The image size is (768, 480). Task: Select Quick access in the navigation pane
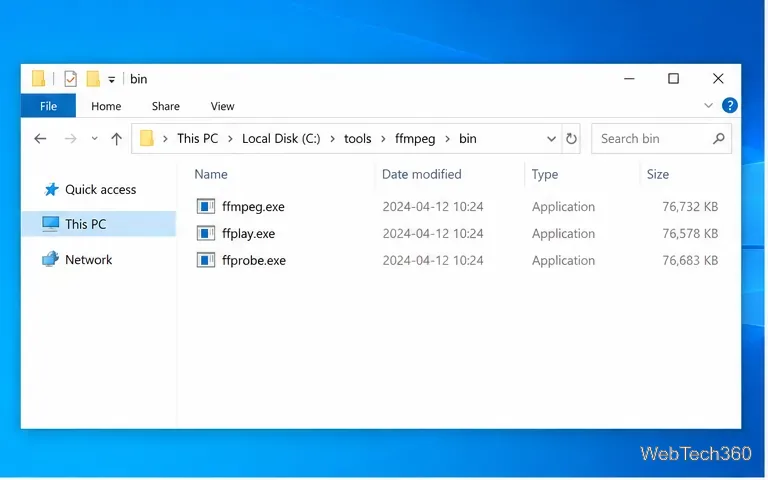(x=100, y=190)
